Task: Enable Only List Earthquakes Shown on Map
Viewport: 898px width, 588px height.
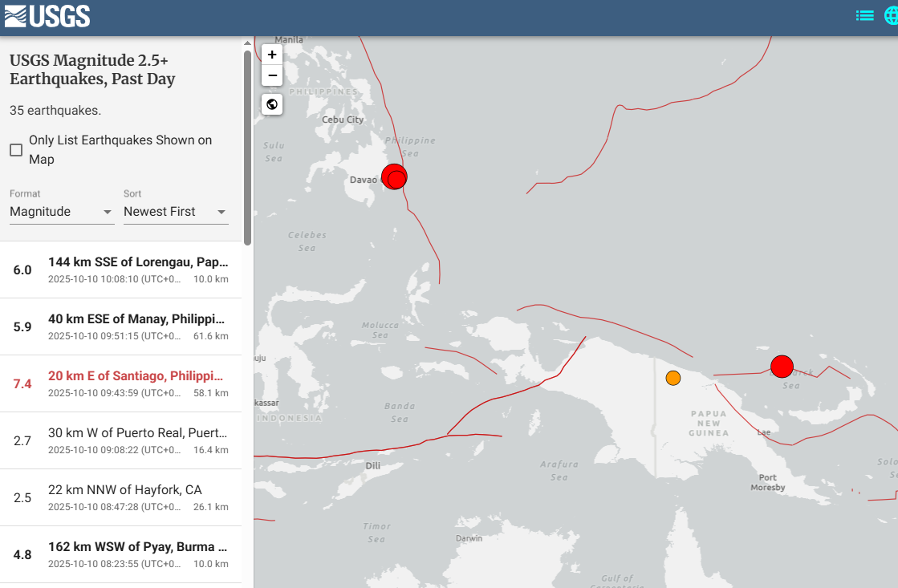Action: pos(16,150)
